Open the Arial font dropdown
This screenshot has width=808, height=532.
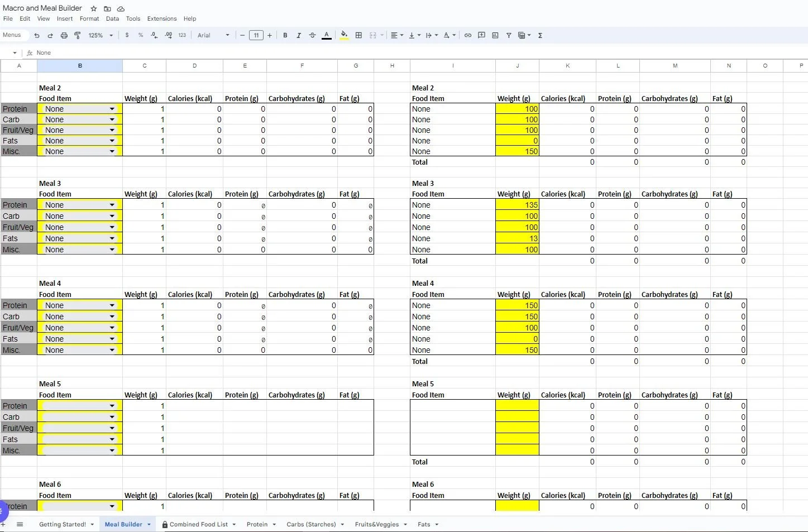[x=213, y=35]
